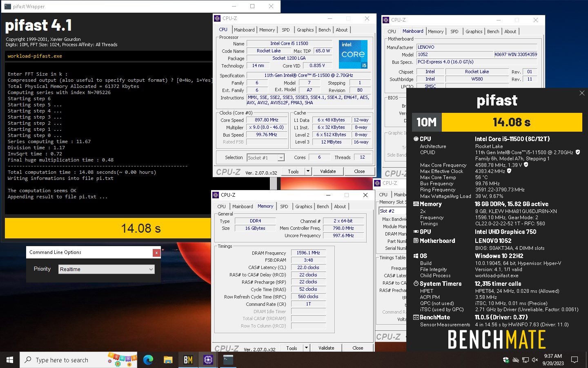Screen dimensions: 588x368
Task: Click the BenchMate section icon
Action: (416, 317)
